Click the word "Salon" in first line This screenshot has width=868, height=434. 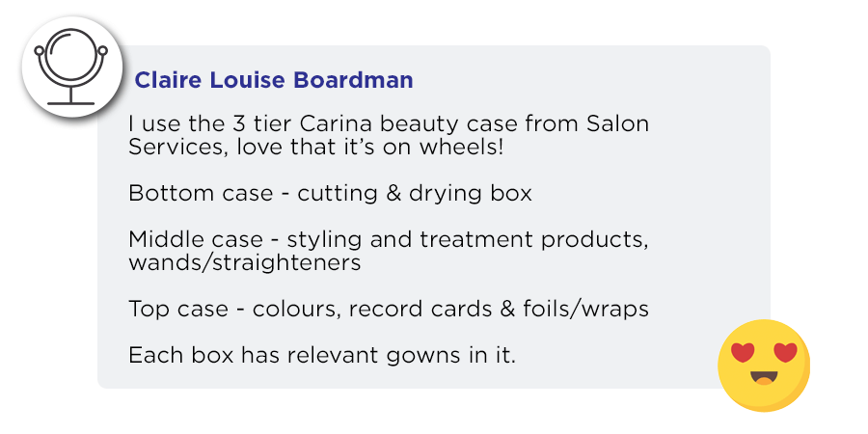pos(616,124)
